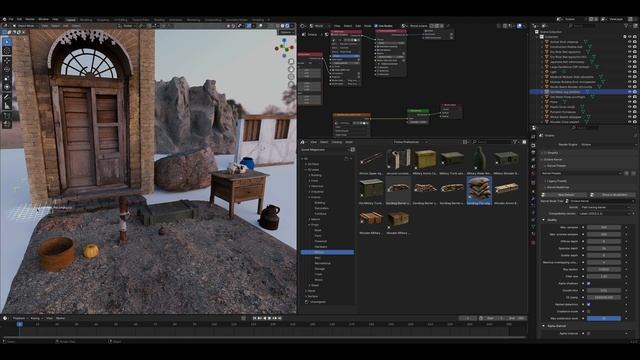Hide the highlighted outliner object via eye icon
This screenshot has height=360, width=640.
630,92
